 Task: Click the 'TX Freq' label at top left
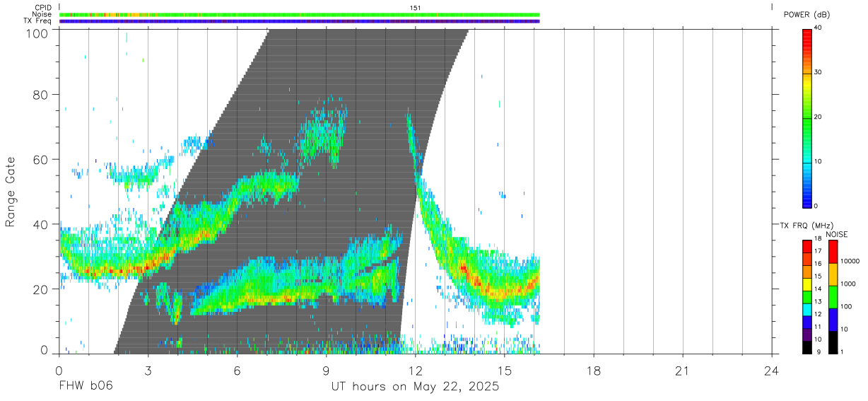pyautogui.click(x=38, y=21)
